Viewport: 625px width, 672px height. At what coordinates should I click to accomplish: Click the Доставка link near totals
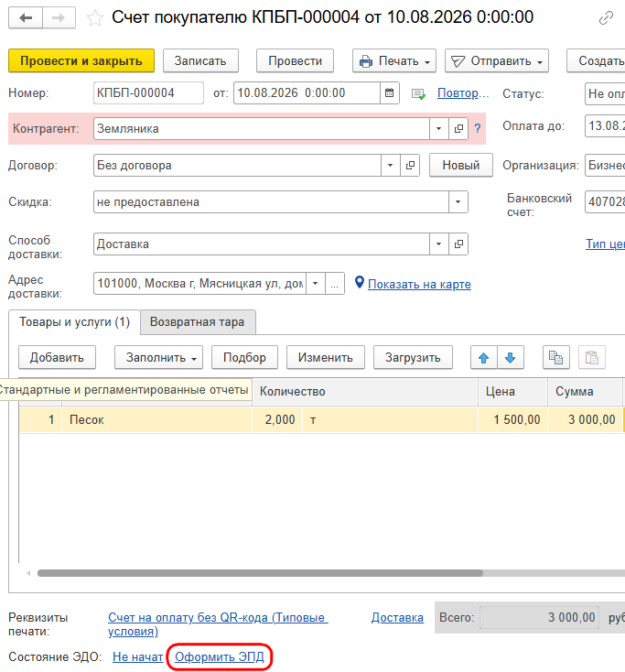(x=397, y=618)
